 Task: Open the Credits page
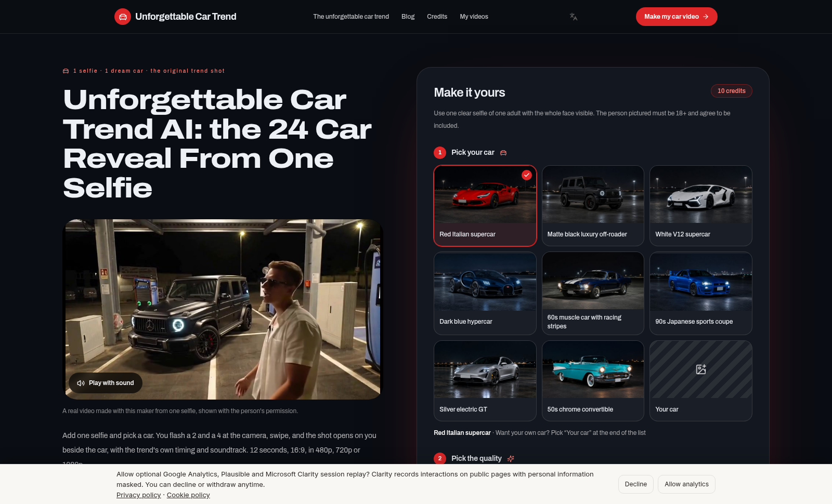pos(437,17)
